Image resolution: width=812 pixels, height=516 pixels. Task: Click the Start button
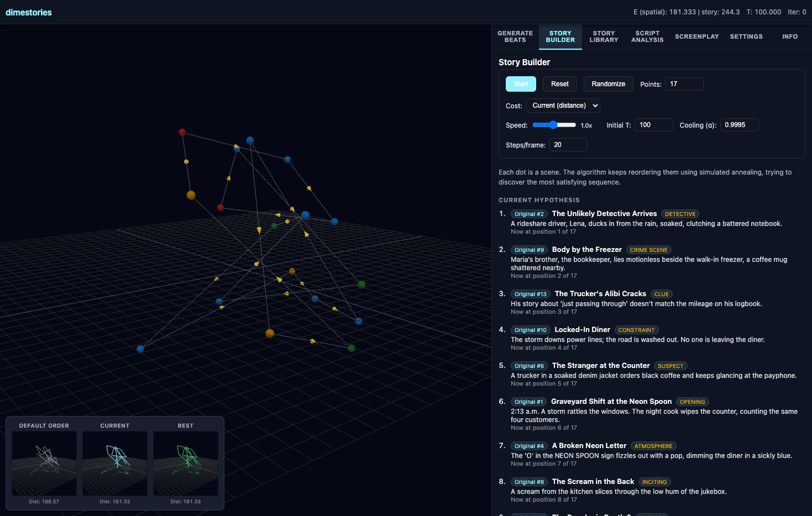tap(521, 84)
